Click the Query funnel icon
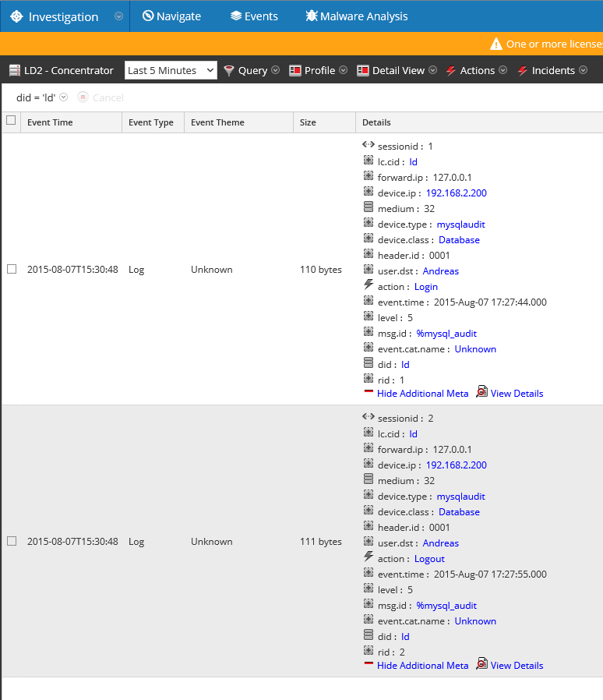Viewport: 603px width, 700px height. pos(229,71)
